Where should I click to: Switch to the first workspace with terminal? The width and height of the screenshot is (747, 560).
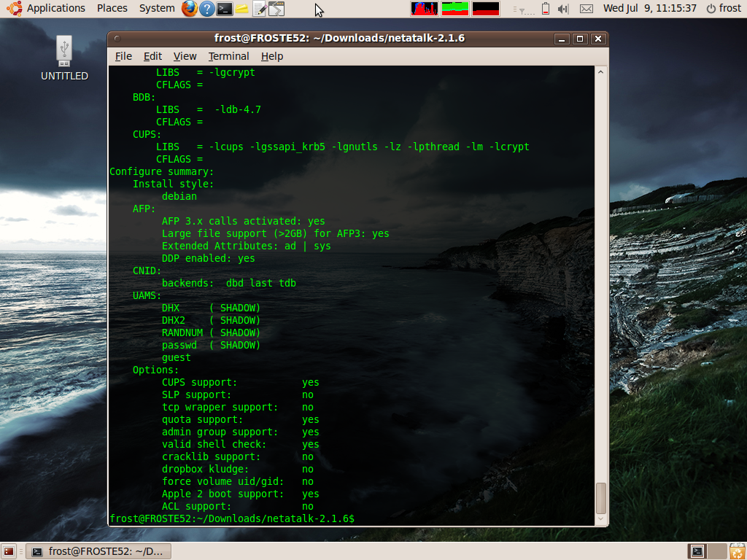[697, 551]
